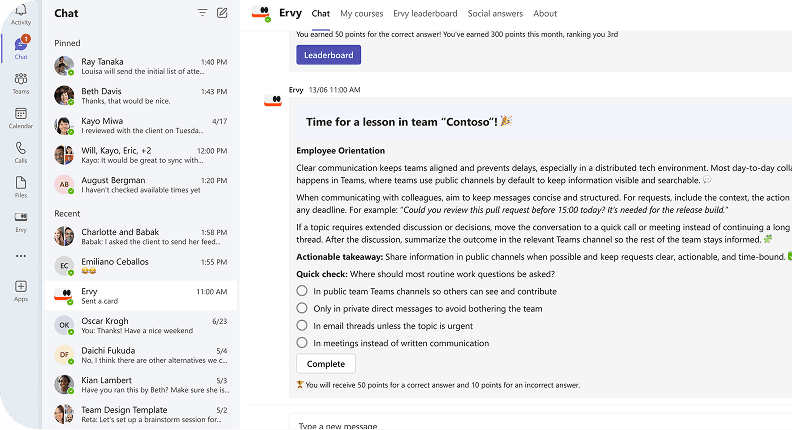Select 'In email threads unless urgent' option
This screenshot has height=430, width=792.
[x=302, y=325]
